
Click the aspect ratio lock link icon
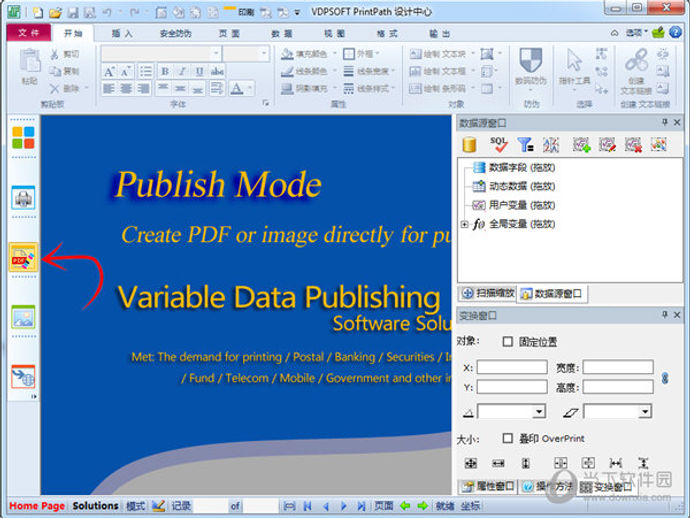665,378
